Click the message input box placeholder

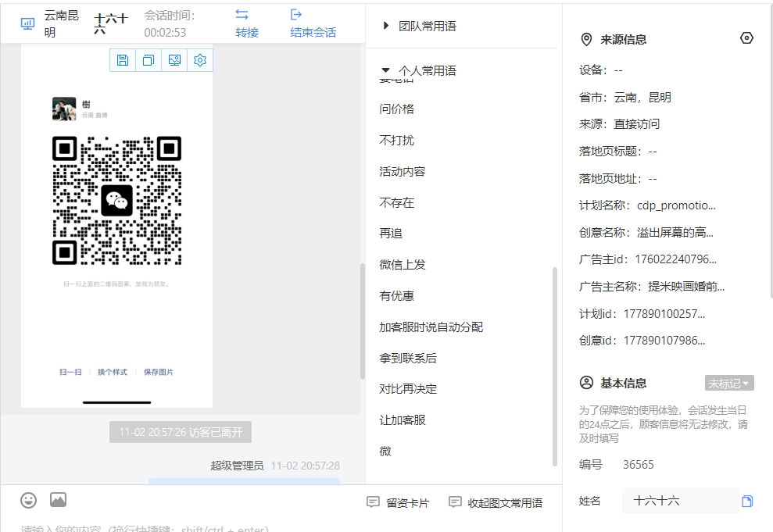tap(145, 528)
